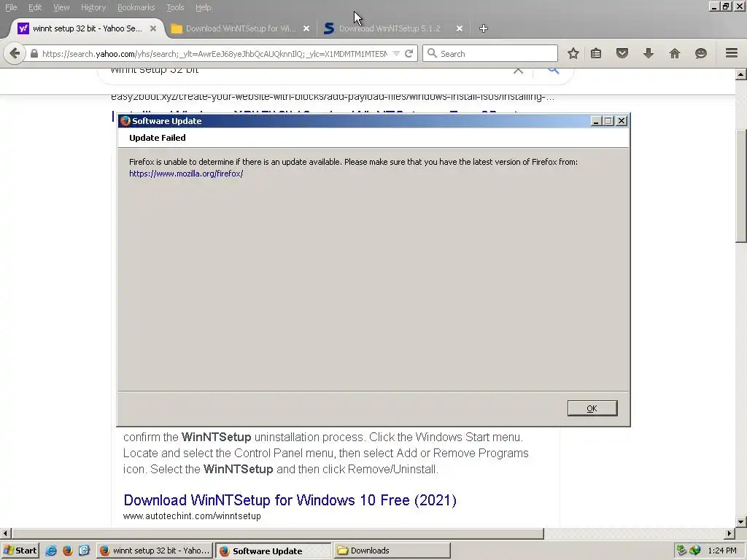Image resolution: width=747 pixels, height=560 pixels.
Task: Click OK in Software Update dialog
Action: (x=592, y=408)
